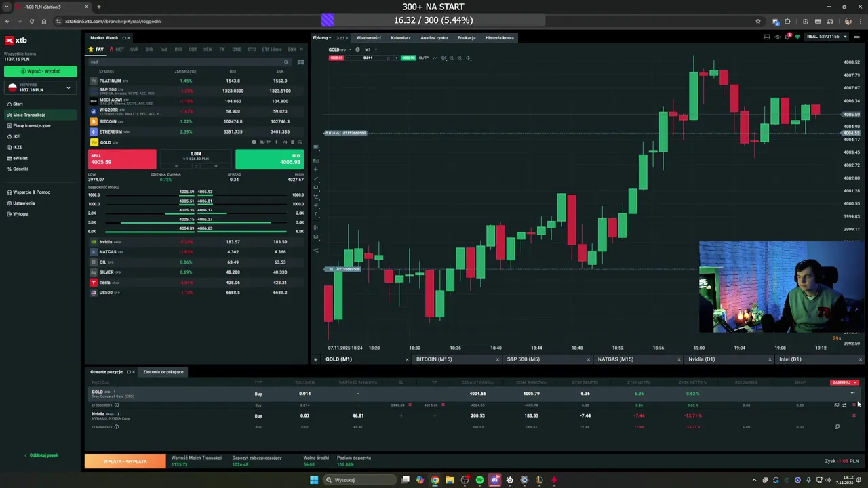Select Tesla row in Market Watch
The width and height of the screenshot is (868, 488).
tap(197, 283)
